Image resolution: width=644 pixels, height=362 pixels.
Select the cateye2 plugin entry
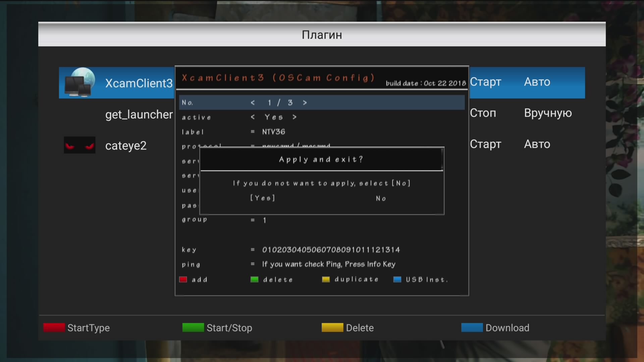point(126,146)
